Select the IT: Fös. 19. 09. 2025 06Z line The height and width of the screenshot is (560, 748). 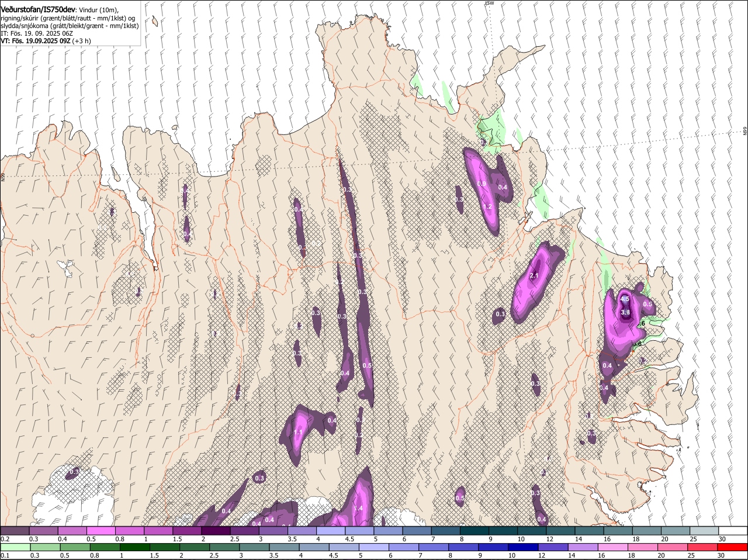click(37, 33)
